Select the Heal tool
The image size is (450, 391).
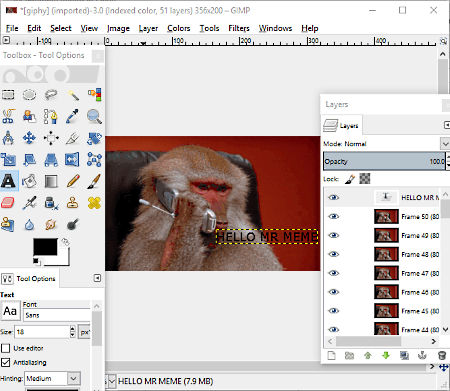[94, 203]
